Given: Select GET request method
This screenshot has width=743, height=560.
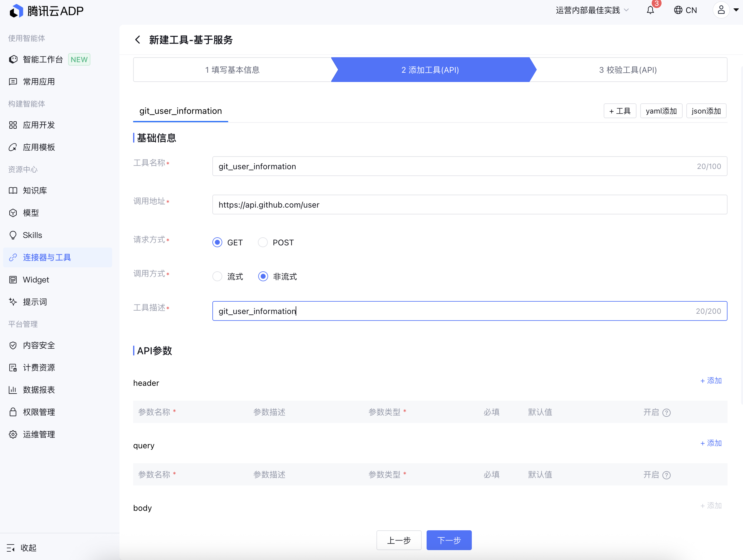Looking at the screenshot, I should click(217, 242).
